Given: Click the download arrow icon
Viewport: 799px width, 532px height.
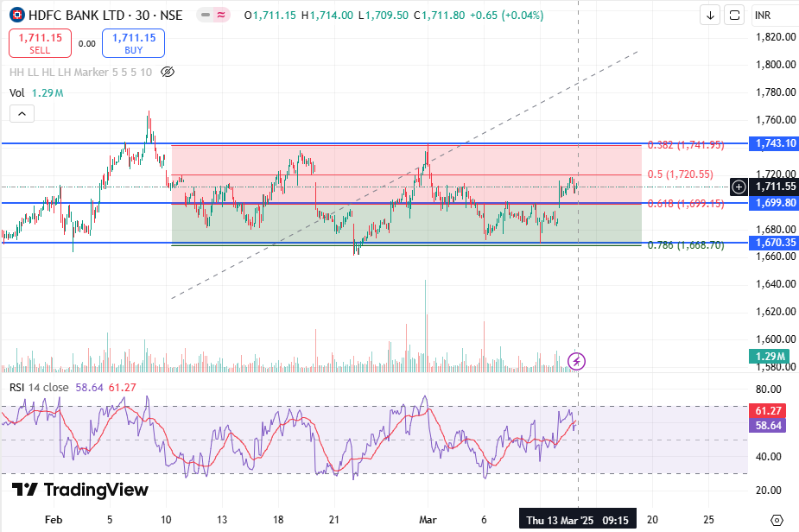Looking at the screenshot, I should [x=710, y=16].
